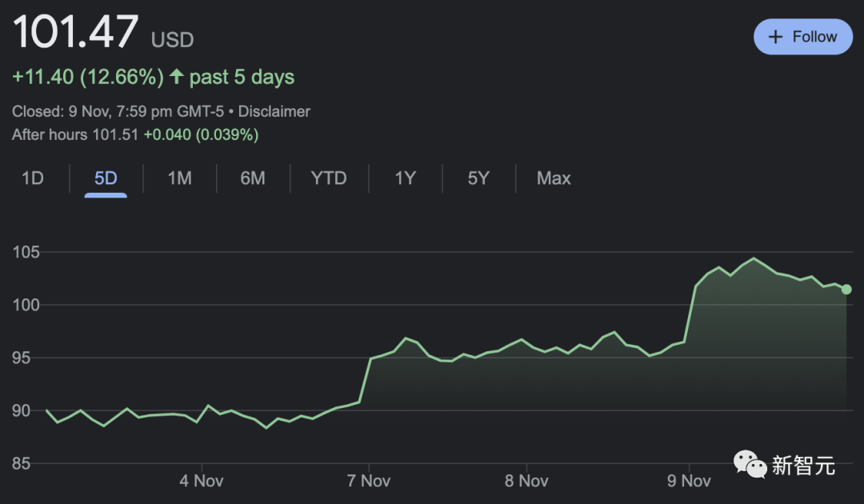Click the 4 Nov date label
This screenshot has height=504, width=864.
coord(202,481)
